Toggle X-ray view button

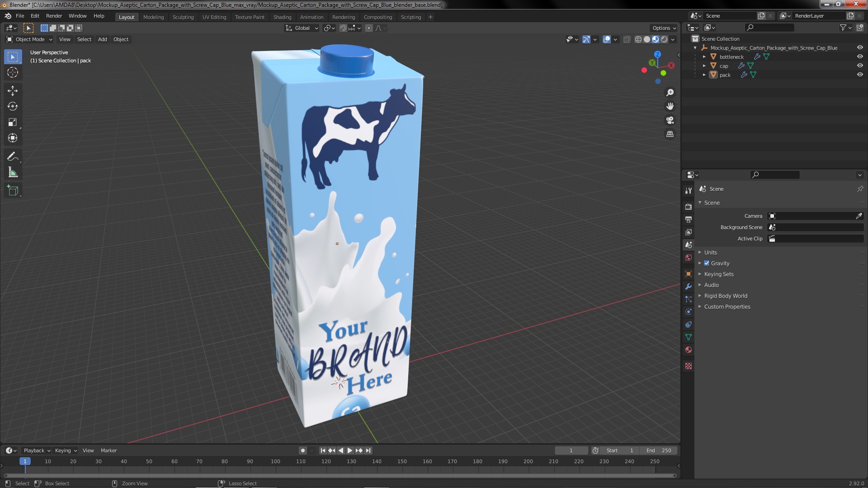(x=627, y=39)
